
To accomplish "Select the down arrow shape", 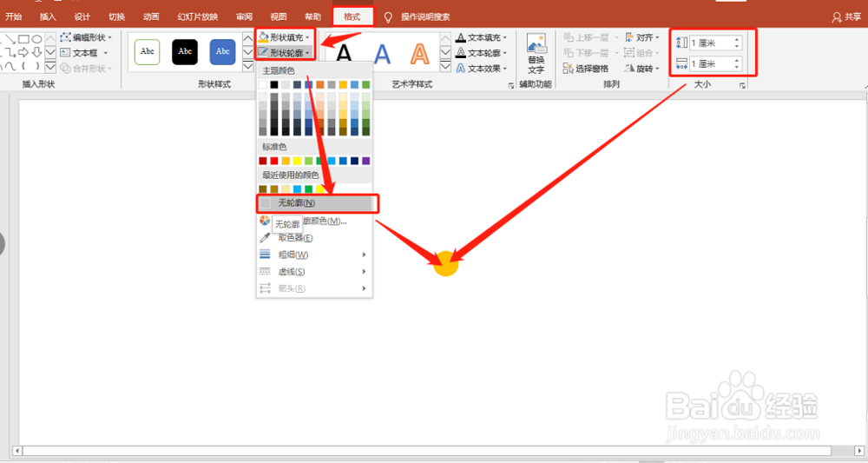I will pyautogui.click(x=36, y=53).
